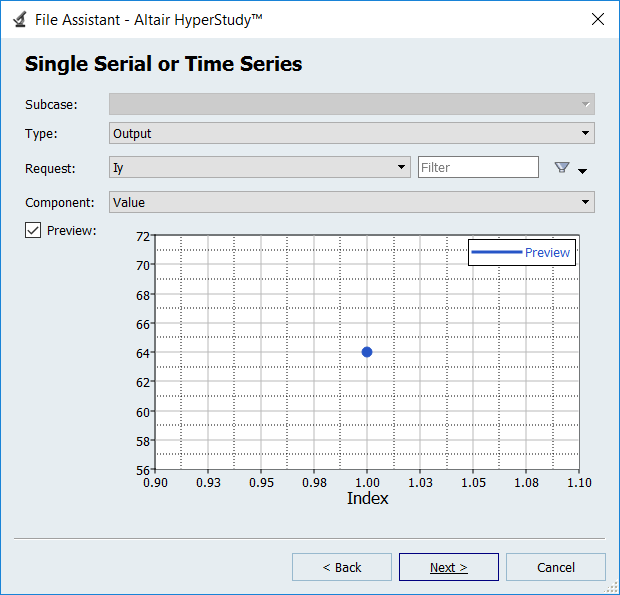This screenshot has width=620, height=595.
Task: Click the blue line swatch in the legend
Action: click(x=497, y=252)
